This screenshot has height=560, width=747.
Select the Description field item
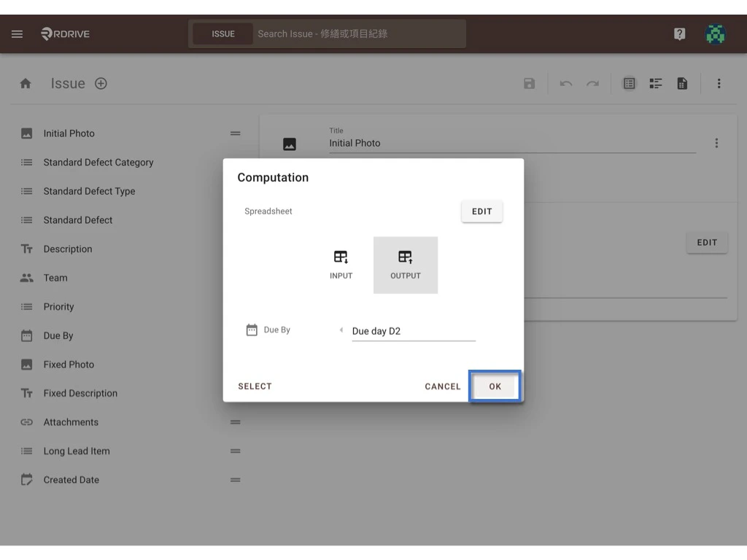[68, 249]
